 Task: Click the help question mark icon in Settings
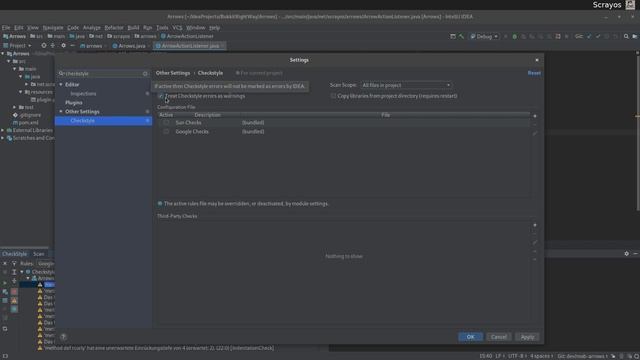point(63,337)
